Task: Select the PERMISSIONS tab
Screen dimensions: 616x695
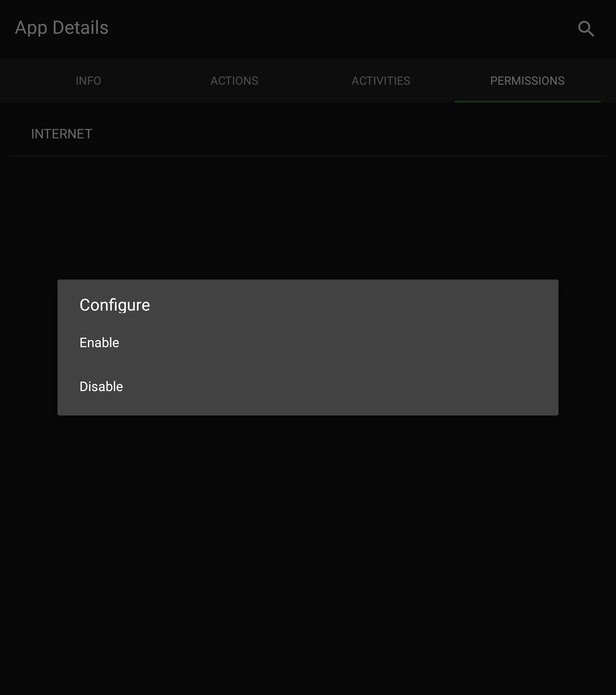Action: [527, 81]
